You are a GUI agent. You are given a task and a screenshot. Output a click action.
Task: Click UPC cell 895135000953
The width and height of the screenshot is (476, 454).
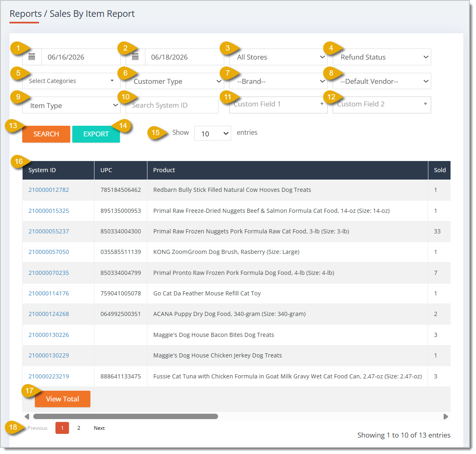[x=121, y=211]
